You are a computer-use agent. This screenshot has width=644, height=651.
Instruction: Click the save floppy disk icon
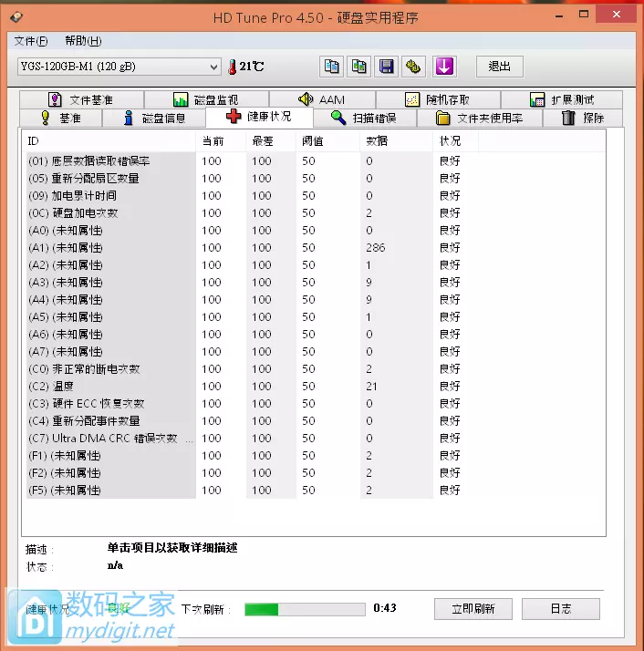387,67
